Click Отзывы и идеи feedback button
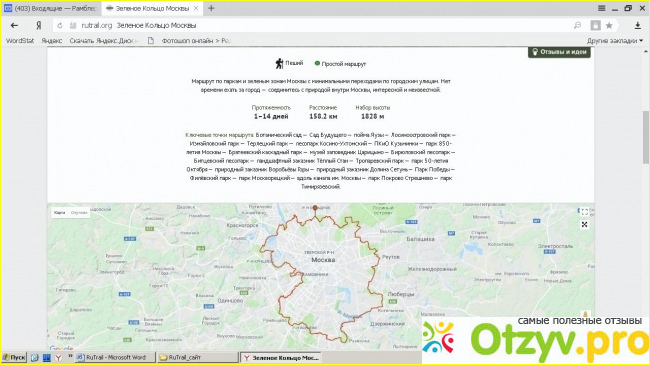Image resolution: width=650 pixels, height=365 pixels. pos(559,52)
